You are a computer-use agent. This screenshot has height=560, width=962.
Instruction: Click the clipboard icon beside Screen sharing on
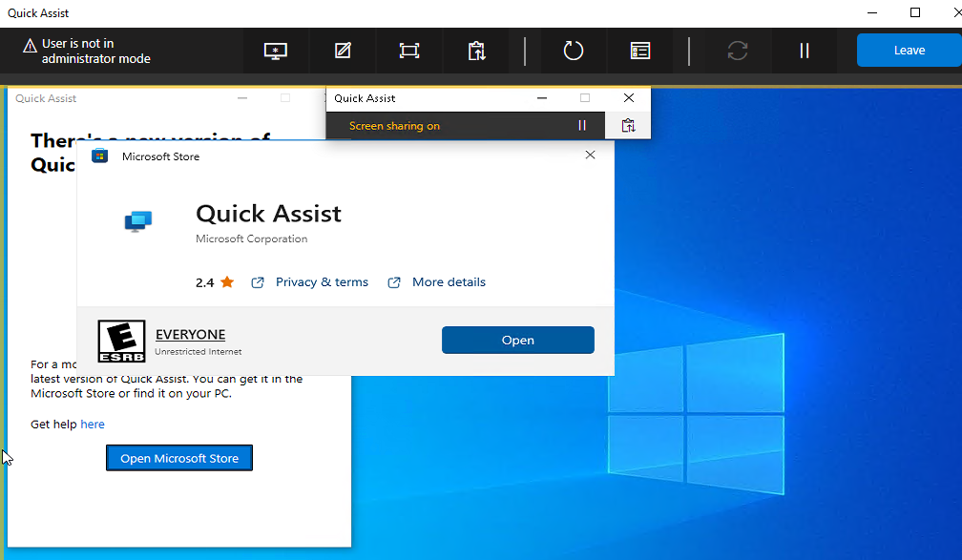tap(628, 126)
